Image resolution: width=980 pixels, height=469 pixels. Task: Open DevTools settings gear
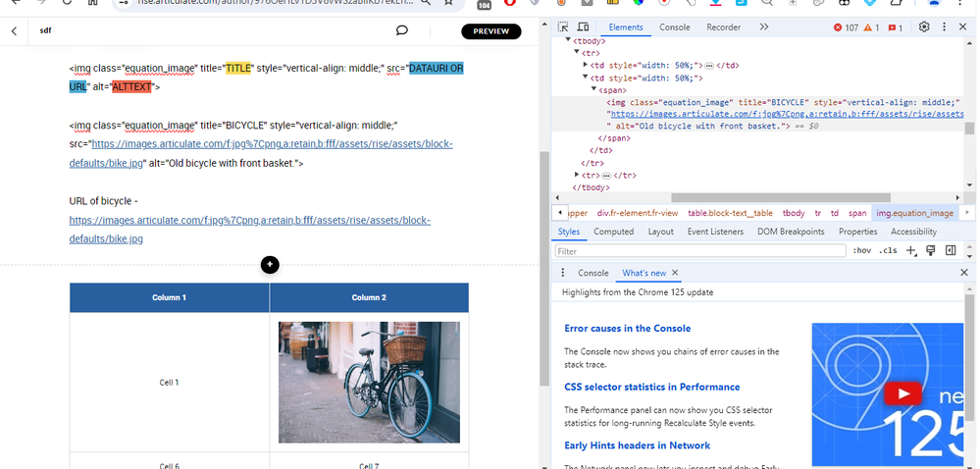tap(924, 27)
